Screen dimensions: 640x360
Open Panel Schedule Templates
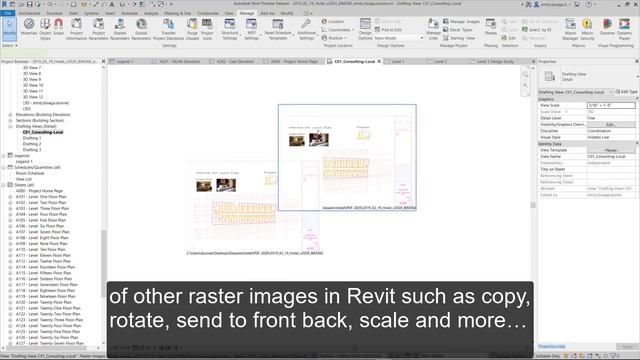[x=278, y=29]
